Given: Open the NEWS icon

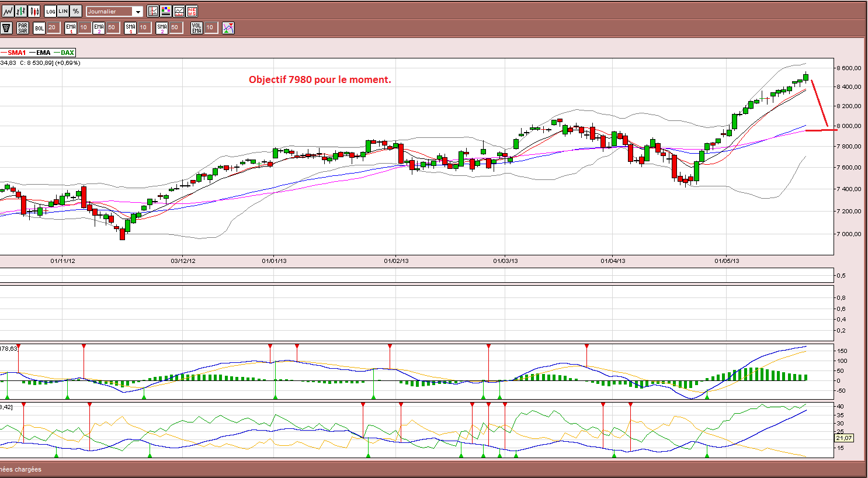Looking at the screenshot, I should pos(192,11).
